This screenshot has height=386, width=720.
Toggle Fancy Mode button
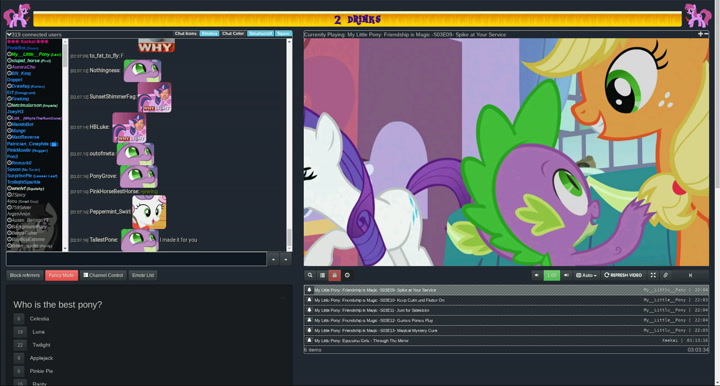click(62, 275)
